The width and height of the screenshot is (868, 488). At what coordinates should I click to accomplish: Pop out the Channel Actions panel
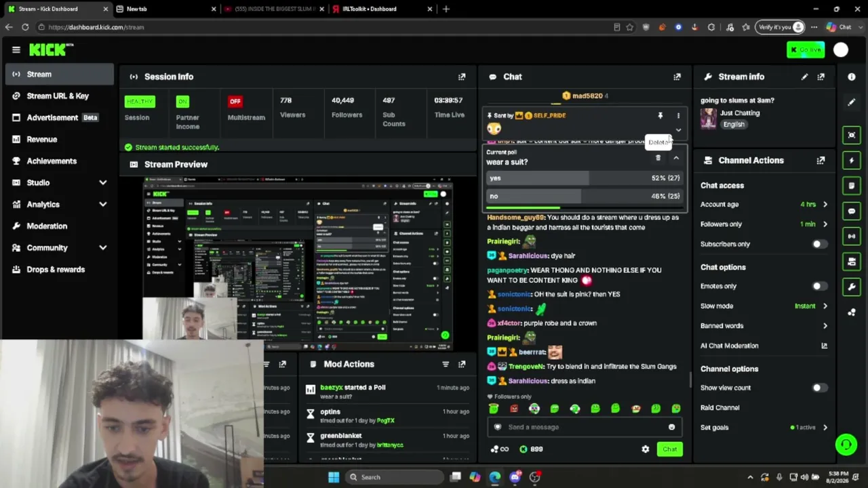821,161
